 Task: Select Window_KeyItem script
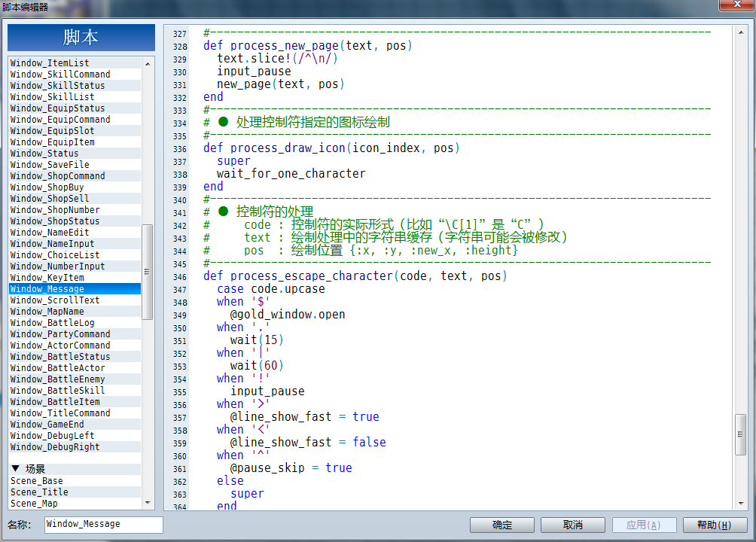point(75,278)
